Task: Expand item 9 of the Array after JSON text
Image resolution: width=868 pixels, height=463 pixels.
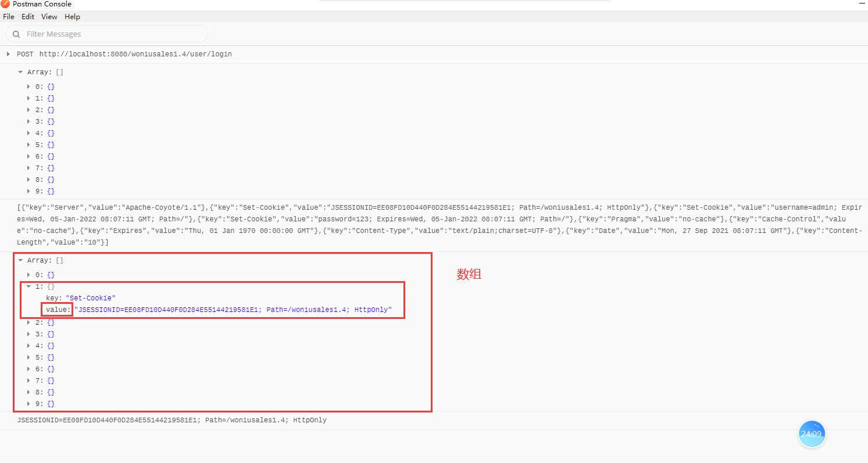Action: pyautogui.click(x=28, y=404)
